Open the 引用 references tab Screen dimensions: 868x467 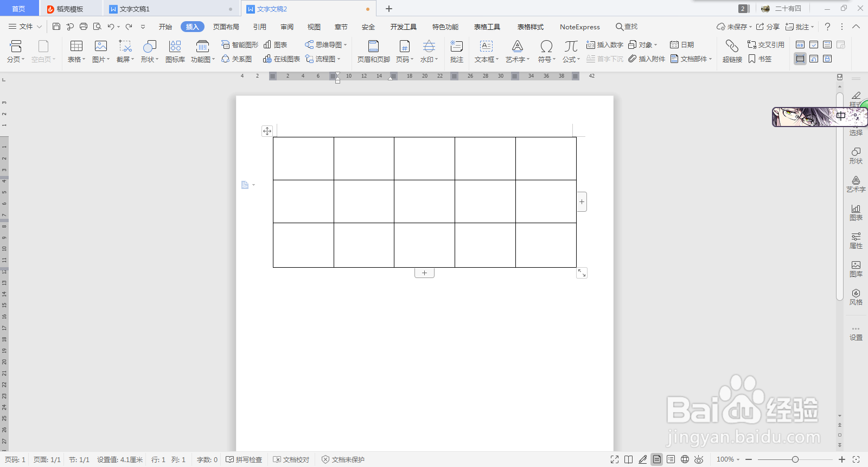[260, 27]
